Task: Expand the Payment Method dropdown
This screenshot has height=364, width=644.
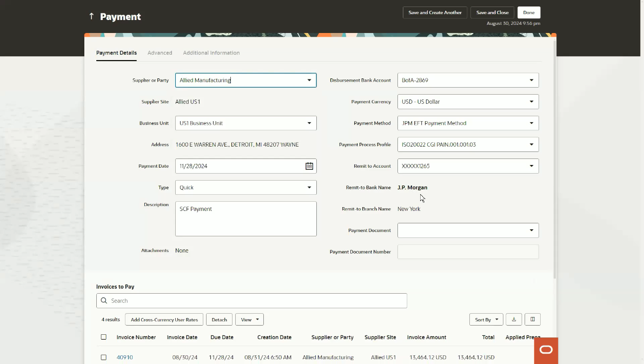Action: pyautogui.click(x=531, y=123)
